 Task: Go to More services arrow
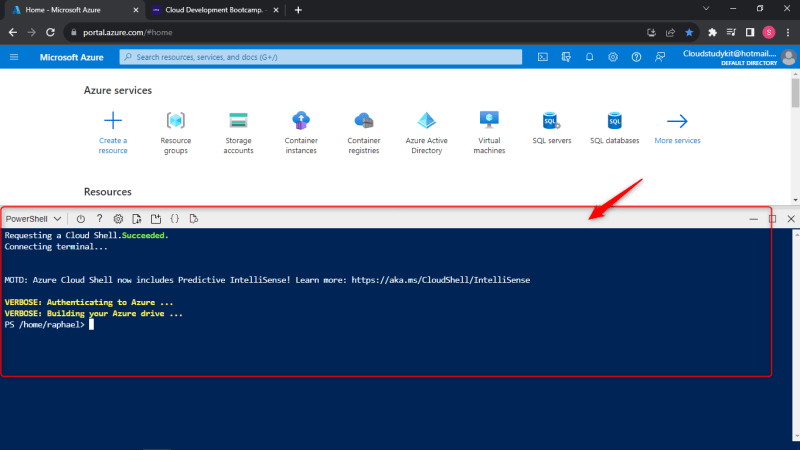[x=678, y=121]
